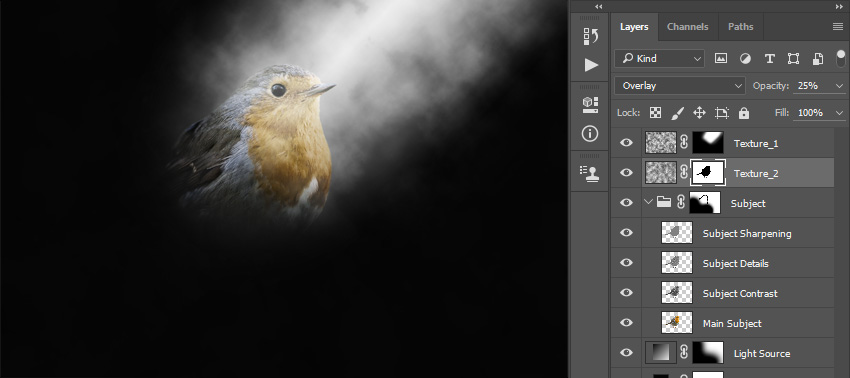Screen dimensions: 850x378
Task: Select the Texture_2 texture thumbnail
Action: coord(661,172)
